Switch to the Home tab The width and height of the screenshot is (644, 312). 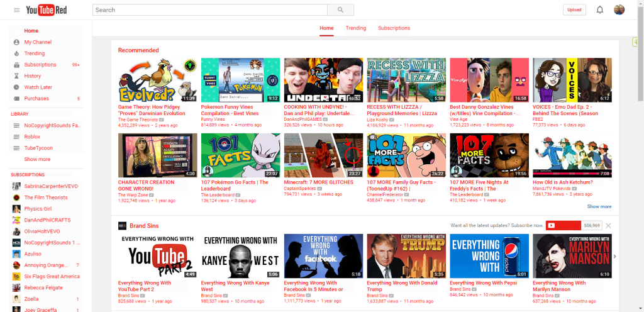[326, 28]
